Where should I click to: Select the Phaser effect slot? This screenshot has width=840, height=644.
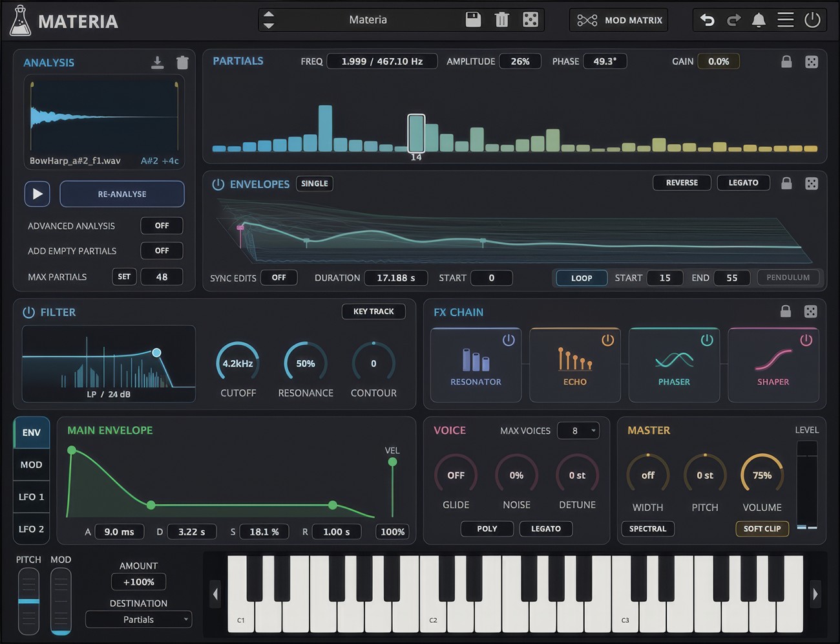click(x=674, y=365)
